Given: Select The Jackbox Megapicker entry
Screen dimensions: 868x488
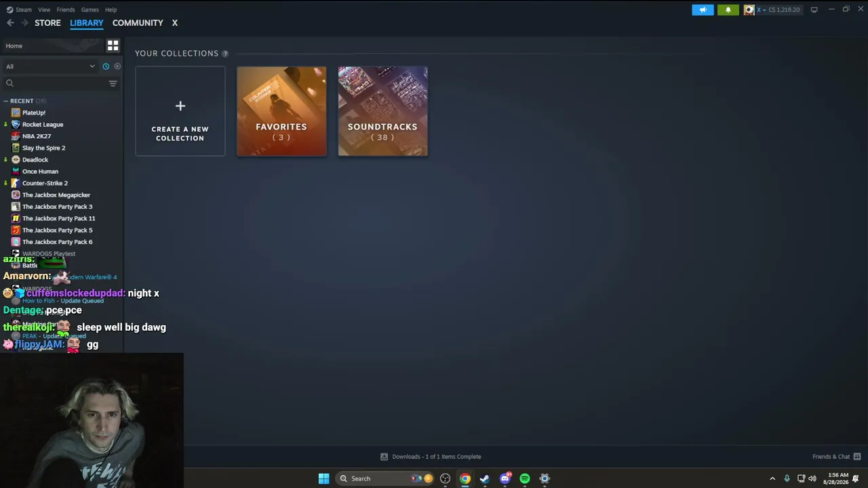Looking at the screenshot, I should [56, 195].
